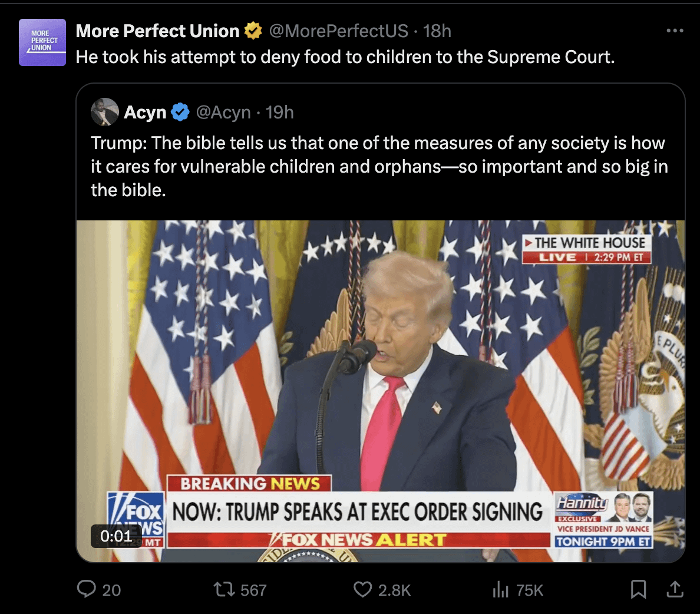Image resolution: width=700 pixels, height=614 pixels.
Task: View post analytics bar chart icon
Action: [x=500, y=589]
